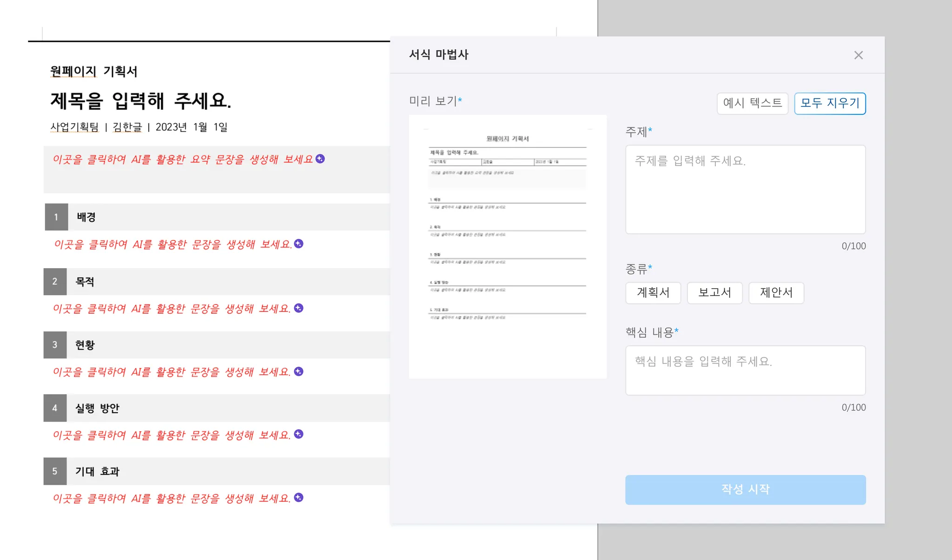Focus the 핵심 내용 input field
The width and height of the screenshot is (952, 560).
745,370
